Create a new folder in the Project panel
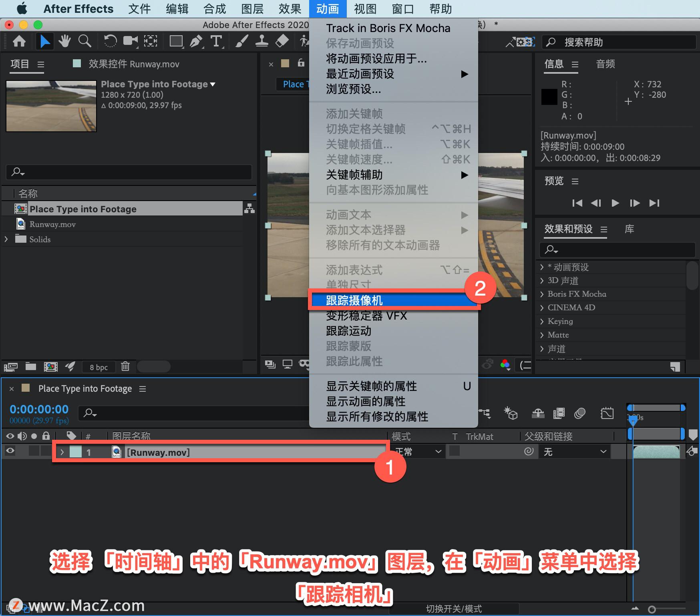The width and height of the screenshot is (700, 616). tap(30, 366)
